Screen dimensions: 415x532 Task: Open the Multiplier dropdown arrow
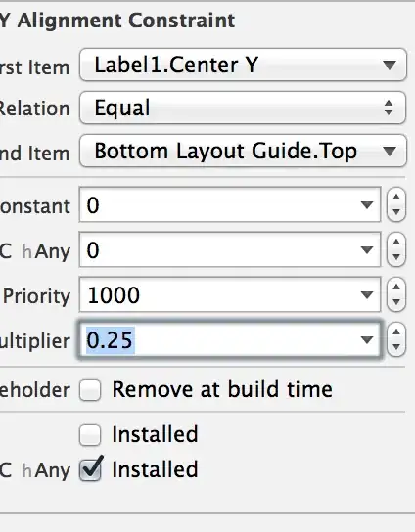(367, 340)
